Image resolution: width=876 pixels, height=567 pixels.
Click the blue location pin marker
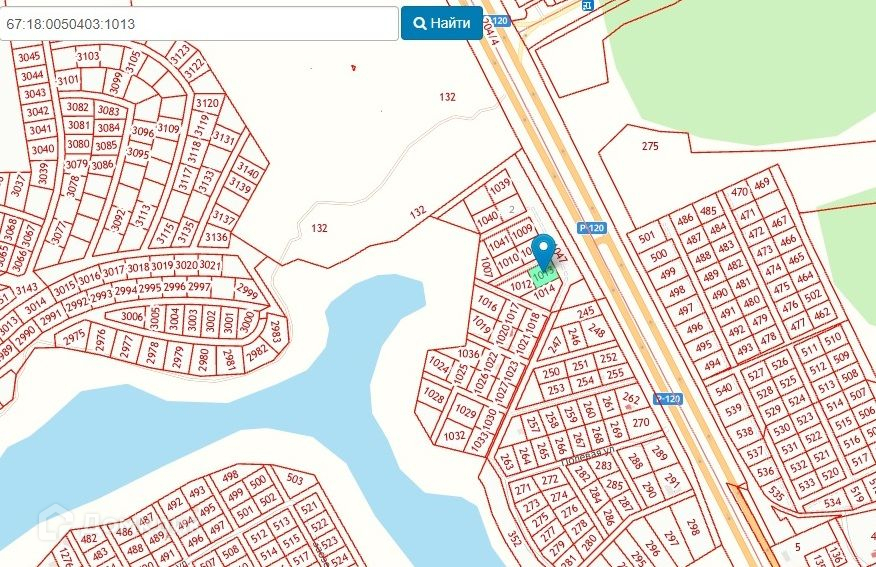tap(544, 252)
